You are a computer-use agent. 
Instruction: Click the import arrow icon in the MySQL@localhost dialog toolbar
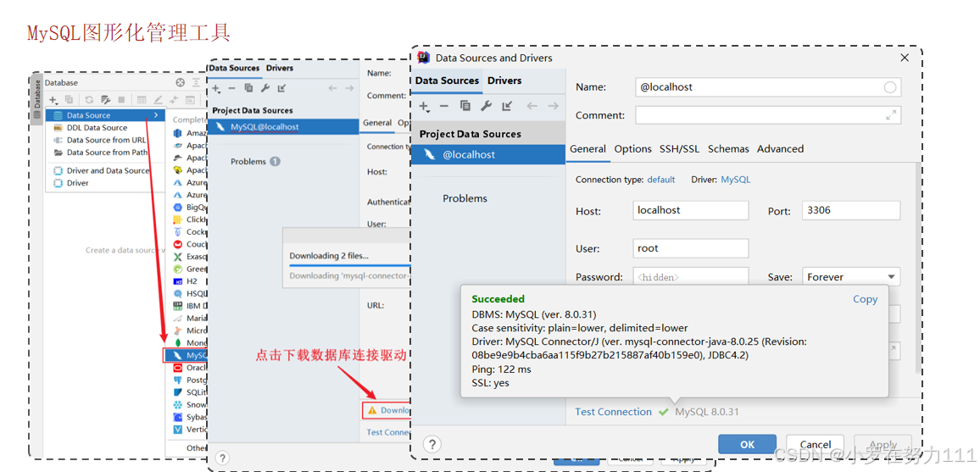tap(281, 89)
